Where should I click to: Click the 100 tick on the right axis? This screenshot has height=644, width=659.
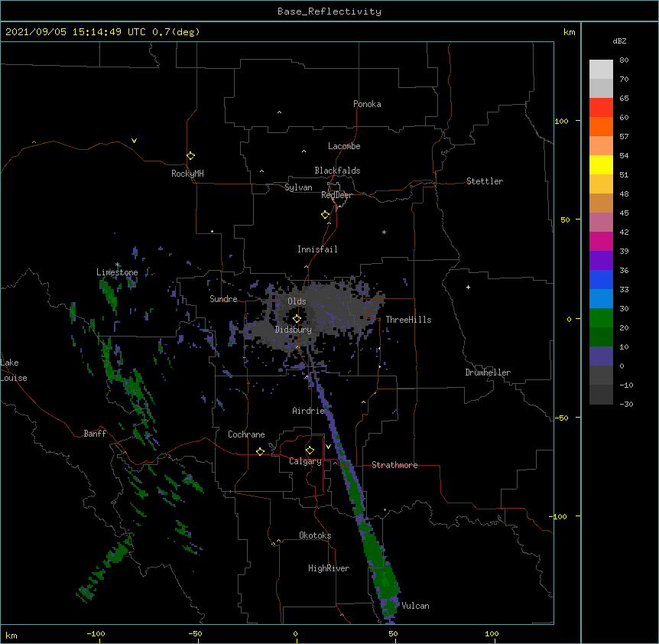click(x=561, y=121)
